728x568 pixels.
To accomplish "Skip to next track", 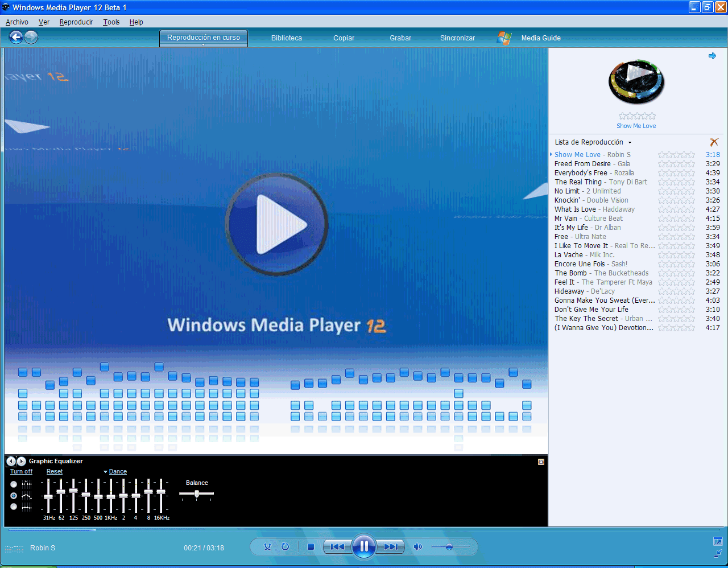I will [x=391, y=546].
